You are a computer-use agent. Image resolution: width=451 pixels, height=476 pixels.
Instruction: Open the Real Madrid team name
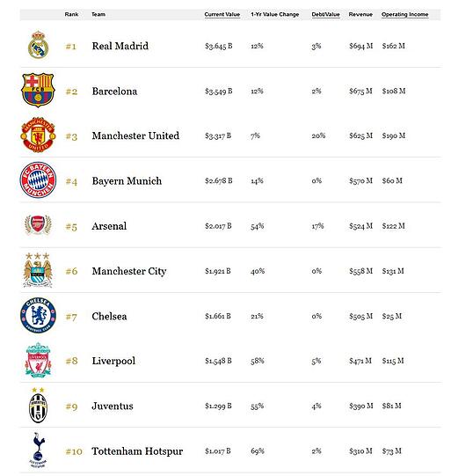click(120, 46)
